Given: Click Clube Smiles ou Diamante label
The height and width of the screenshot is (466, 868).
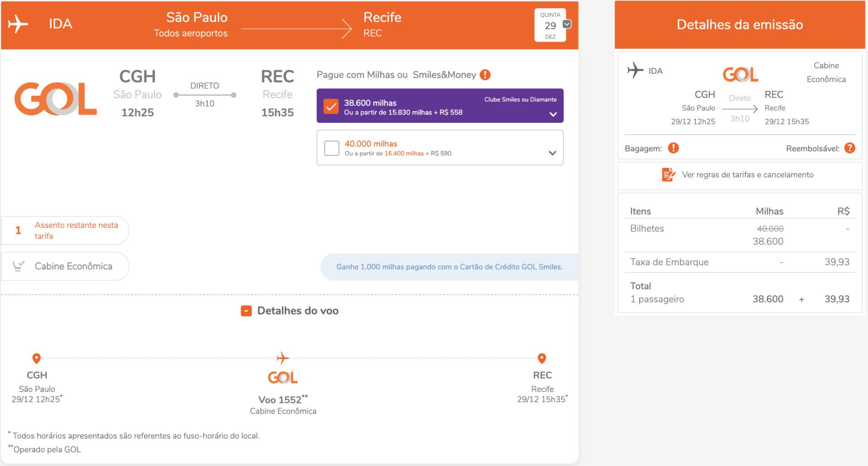Looking at the screenshot, I should click(x=520, y=99).
